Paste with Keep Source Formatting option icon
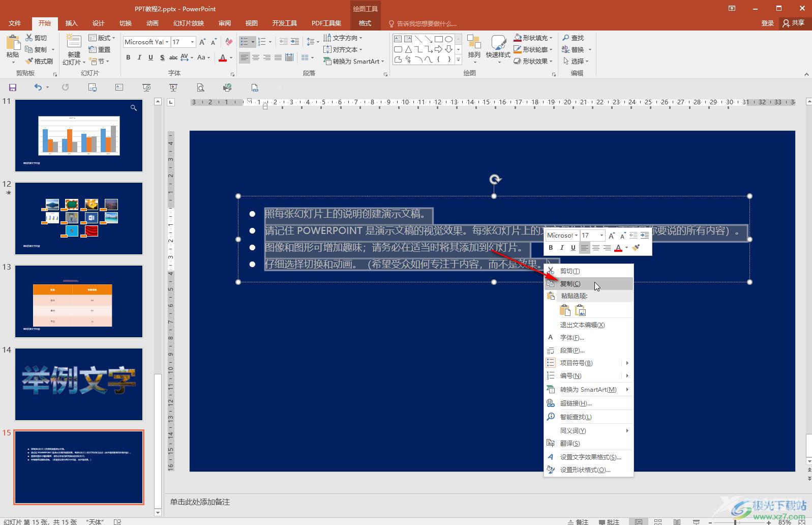 tap(565, 310)
